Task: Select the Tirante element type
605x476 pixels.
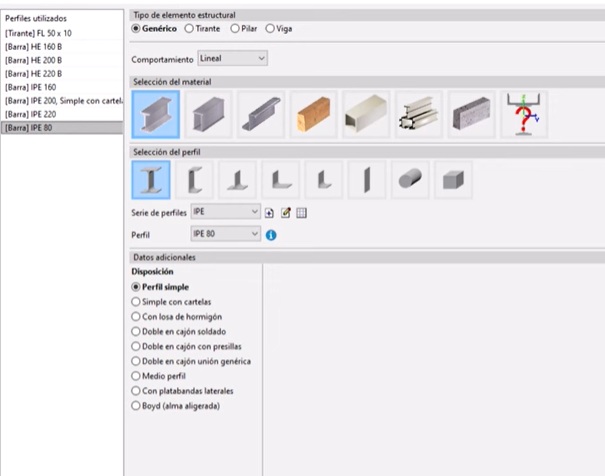Action: (189, 28)
